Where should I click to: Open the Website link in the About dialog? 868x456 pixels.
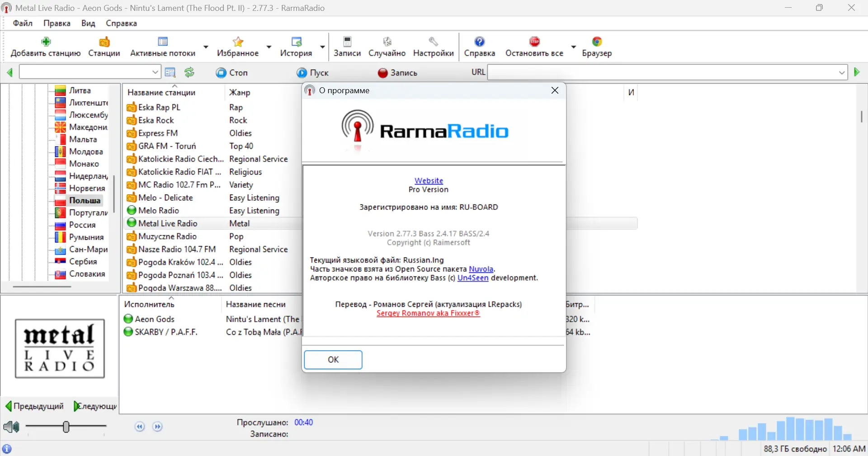pyautogui.click(x=428, y=180)
